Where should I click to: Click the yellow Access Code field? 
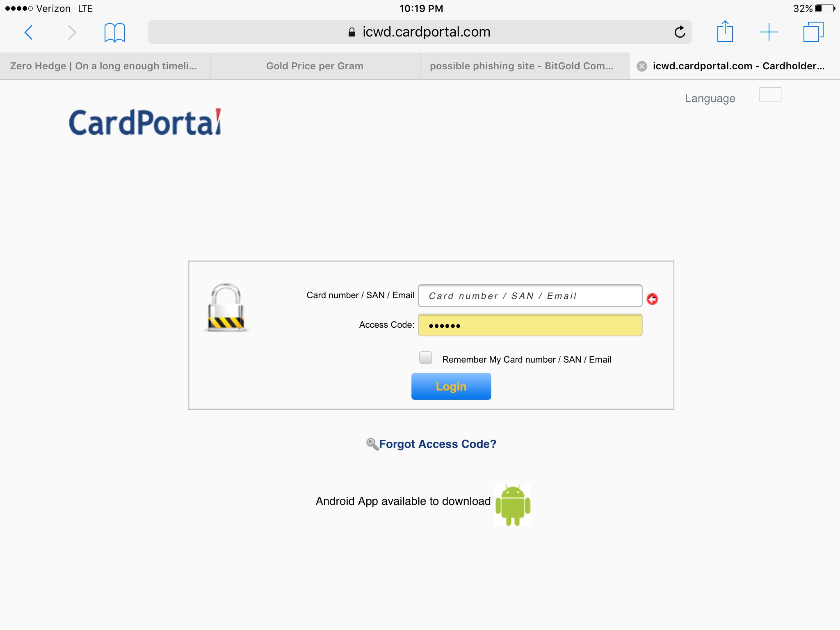pyautogui.click(x=530, y=325)
